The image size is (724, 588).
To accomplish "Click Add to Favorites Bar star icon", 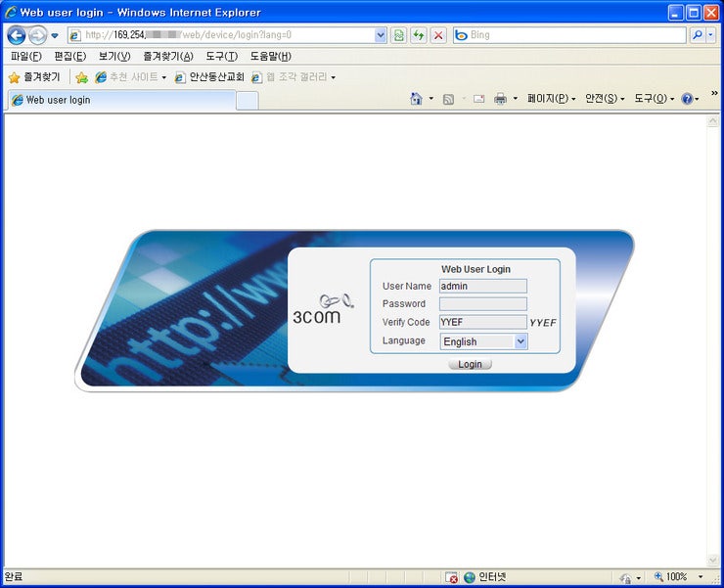I will tap(82, 77).
